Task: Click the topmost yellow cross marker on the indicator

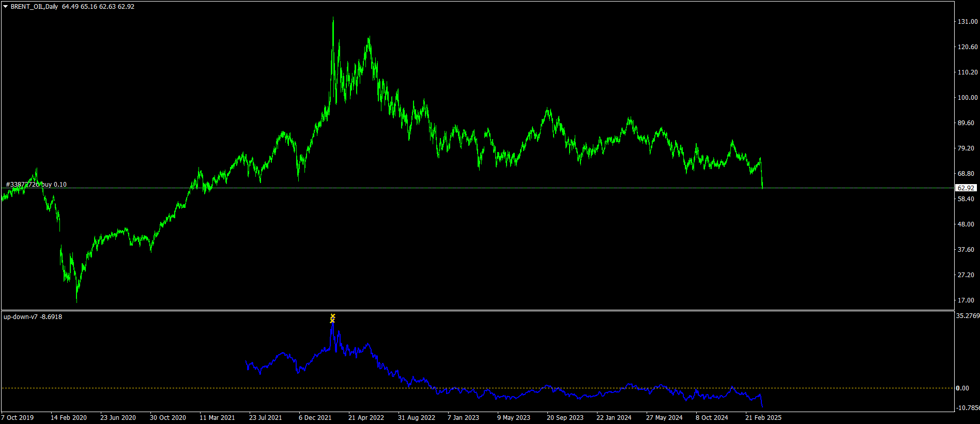Action: [333, 316]
